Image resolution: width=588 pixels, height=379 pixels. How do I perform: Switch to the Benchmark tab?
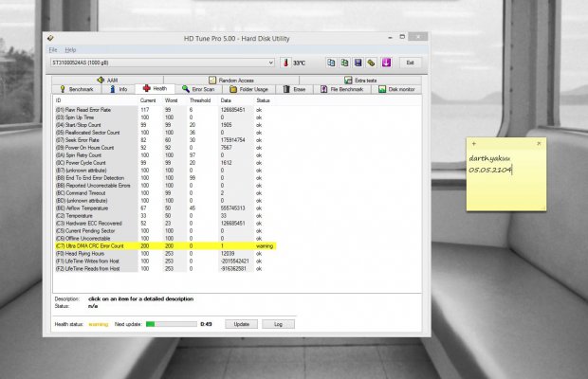(x=77, y=89)
